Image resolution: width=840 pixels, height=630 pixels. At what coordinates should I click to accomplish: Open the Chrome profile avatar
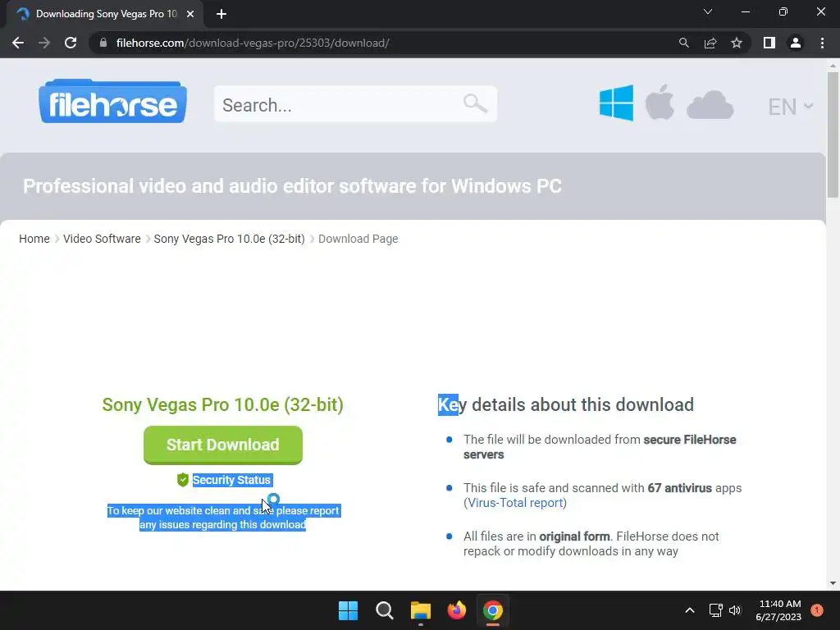point(796,43)
